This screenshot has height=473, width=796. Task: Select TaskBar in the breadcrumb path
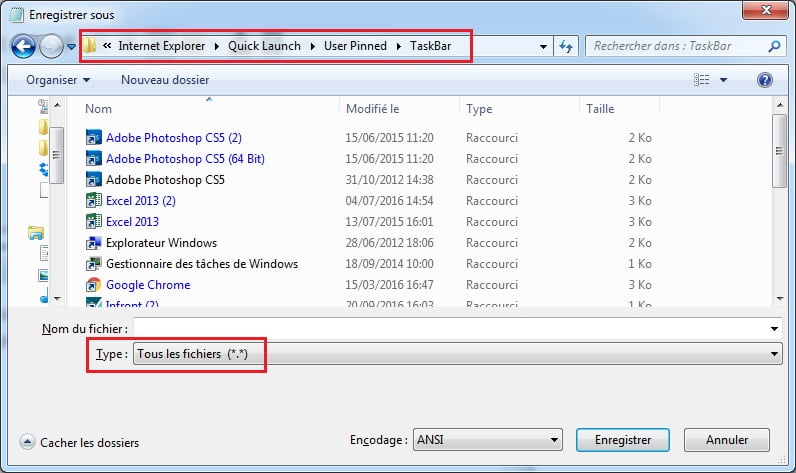pos(430,46)
